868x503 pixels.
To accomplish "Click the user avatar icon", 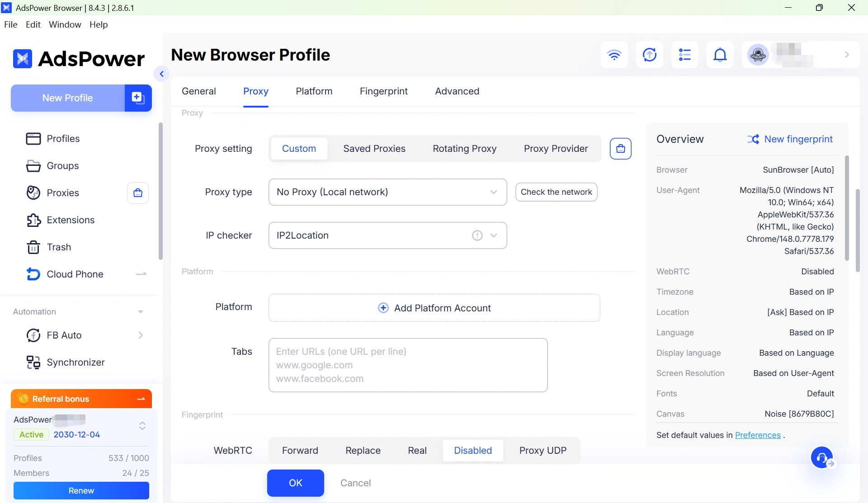I will click(x=758, y=55).
